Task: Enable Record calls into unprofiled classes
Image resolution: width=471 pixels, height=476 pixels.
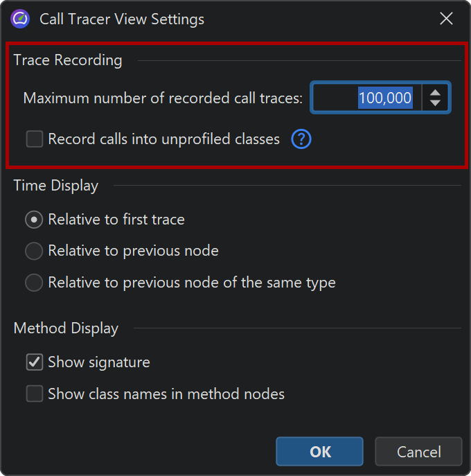Action: point(35,139)
